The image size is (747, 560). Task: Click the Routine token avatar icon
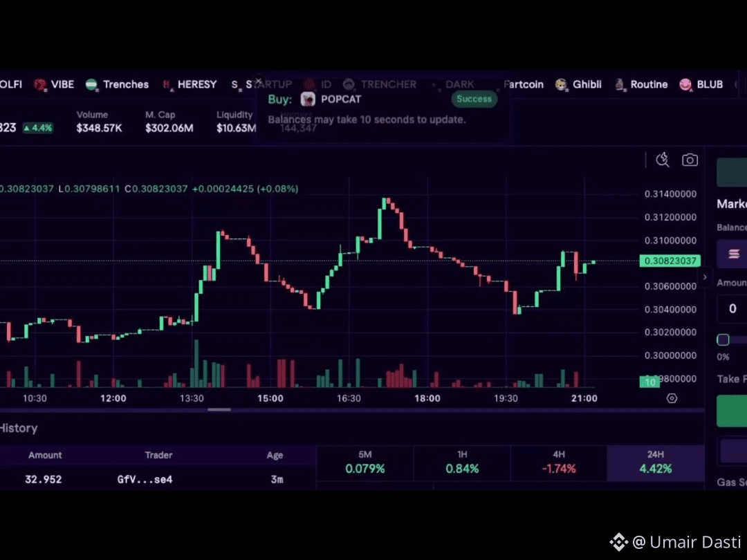point(619,85)
